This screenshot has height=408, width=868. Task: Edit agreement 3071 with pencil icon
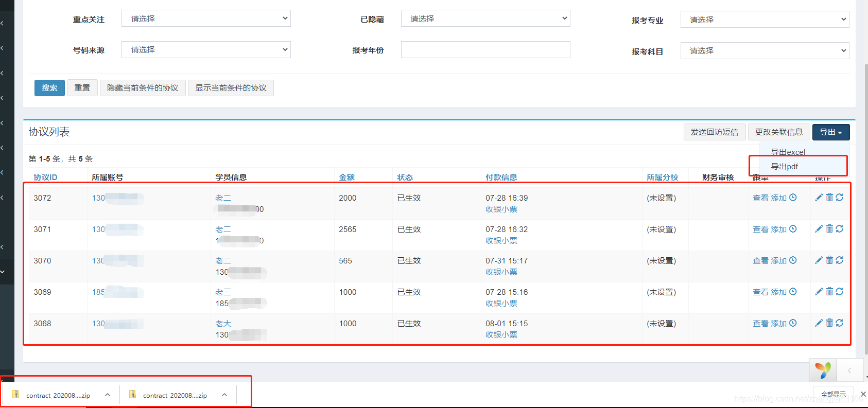(x=819, y=229)
